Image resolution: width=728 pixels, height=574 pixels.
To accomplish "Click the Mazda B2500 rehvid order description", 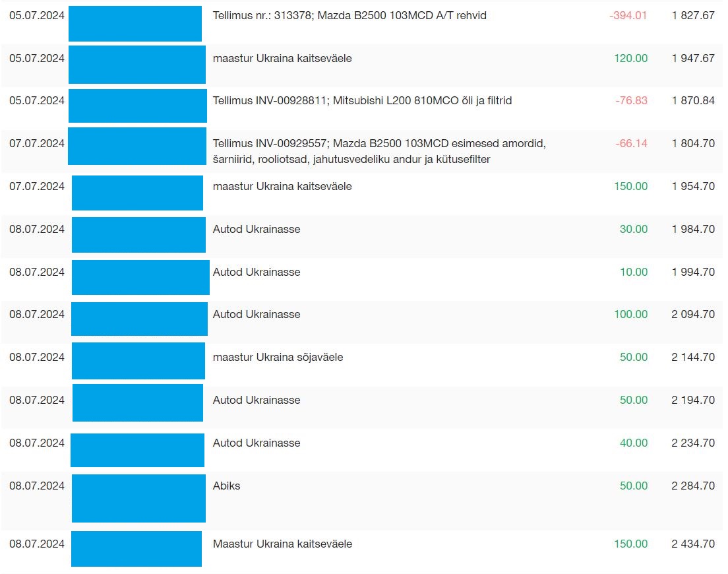I will point(349,15).
